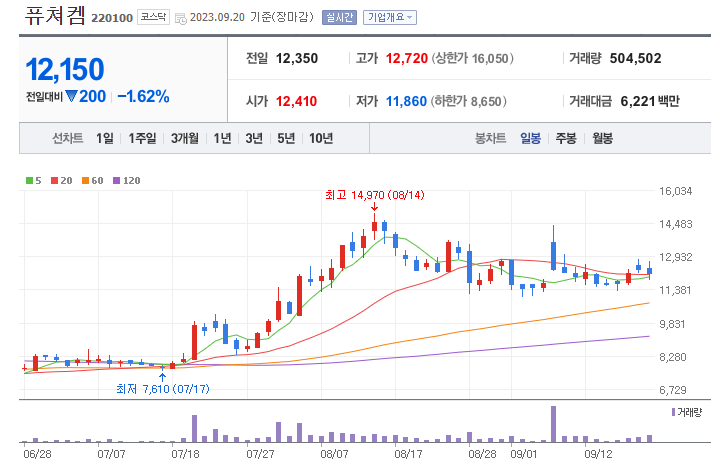
Task: Open the 기업개요 dropdown
Action: tap(390, 18)
